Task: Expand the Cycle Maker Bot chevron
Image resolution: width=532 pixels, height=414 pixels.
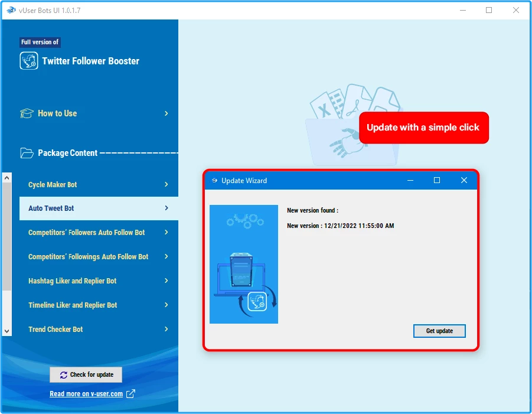Action: click(167, 184)
